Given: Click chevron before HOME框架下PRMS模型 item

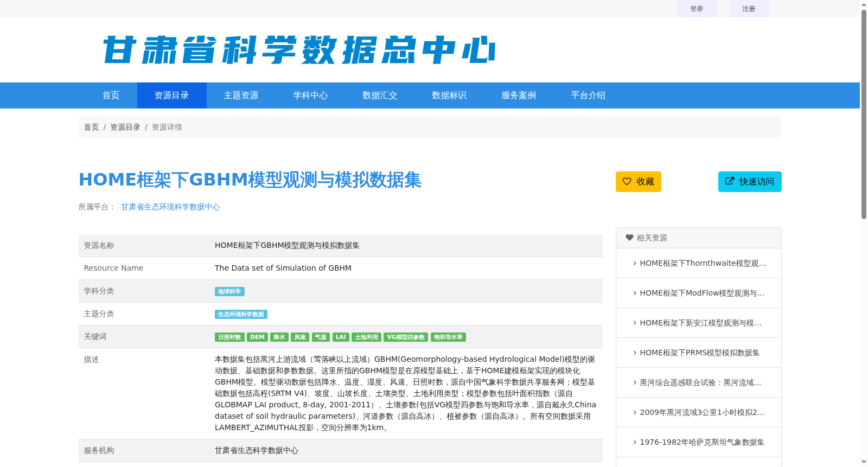Looking at the screenshot, I should [635, 353].
